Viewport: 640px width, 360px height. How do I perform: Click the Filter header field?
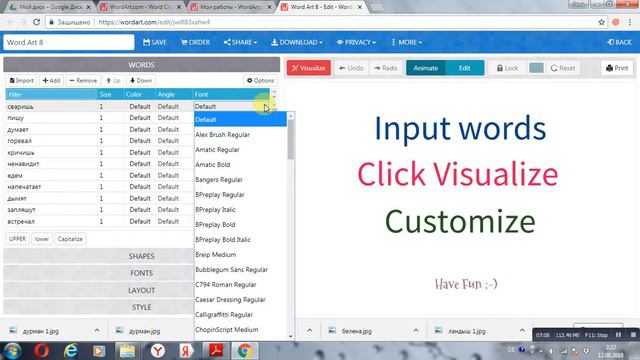coord(51,94)
